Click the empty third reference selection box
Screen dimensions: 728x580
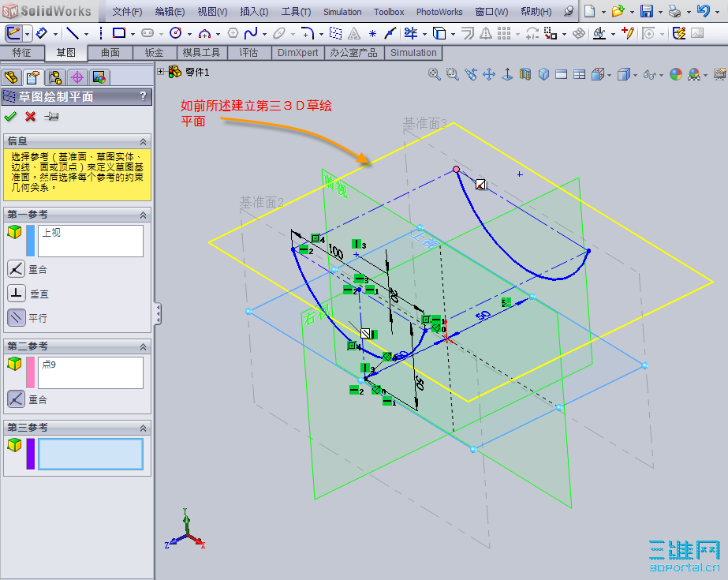click(x=91, y=455)
